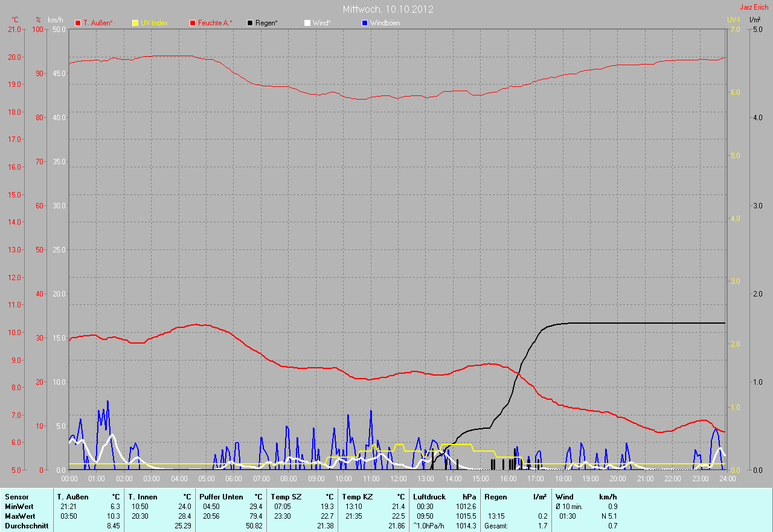
Task: Click the 'T. Innen' column header
Action: [143, 497]
